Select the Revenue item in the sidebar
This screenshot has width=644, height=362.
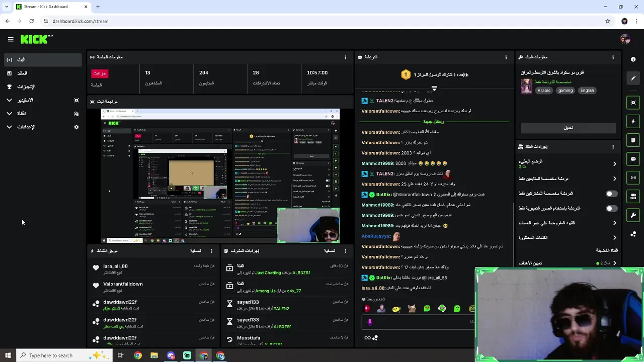(43, 73)
